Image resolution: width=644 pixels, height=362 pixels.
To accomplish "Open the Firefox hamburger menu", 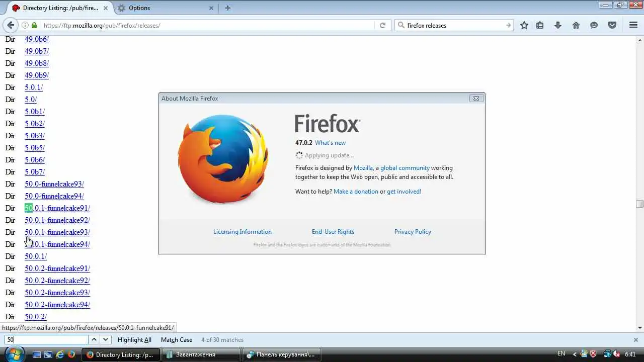I will coord(633,25).
